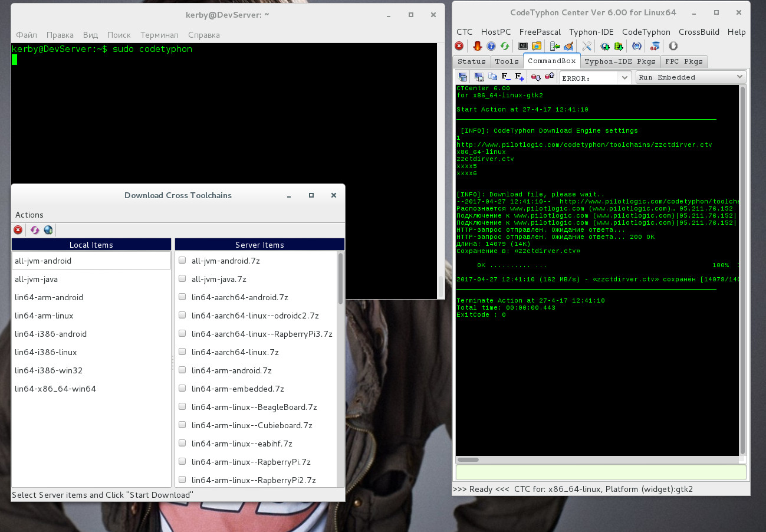766x532 pixels.
Task: Tick the lin64-arm-linux--Cubieboard.7z checkbox
Action: [x=182, y=425]
